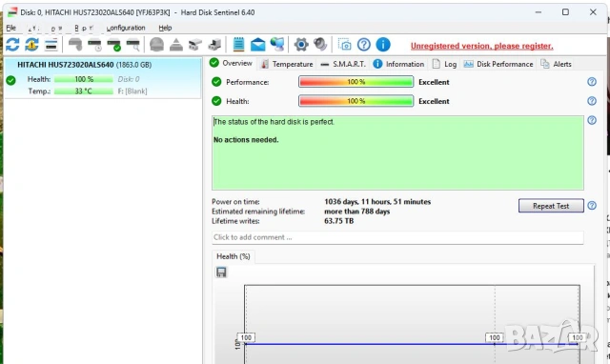Maximize the Hard Disk Sentinel window

[565, 12]
